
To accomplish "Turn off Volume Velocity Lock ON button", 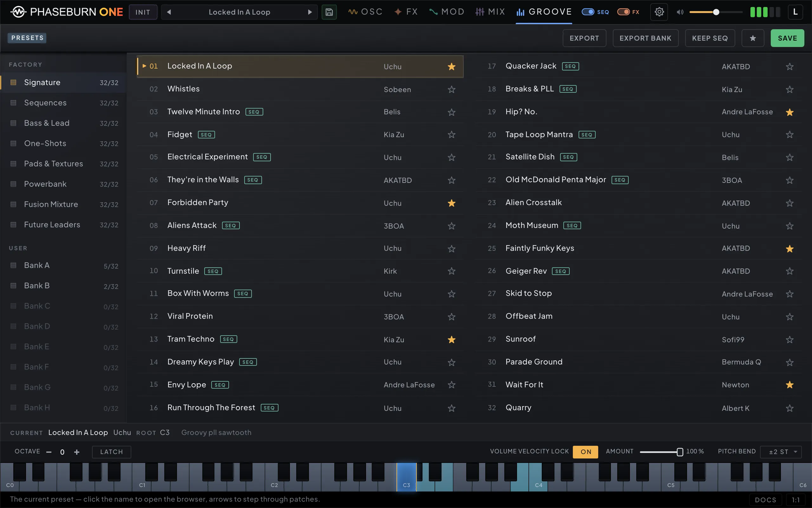I will [x=586, y=451].
